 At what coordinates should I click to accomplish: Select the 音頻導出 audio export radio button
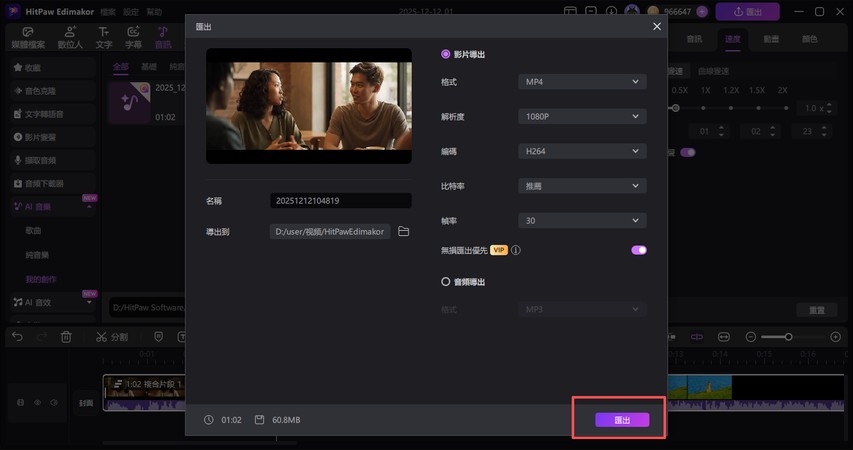[446, 282]
